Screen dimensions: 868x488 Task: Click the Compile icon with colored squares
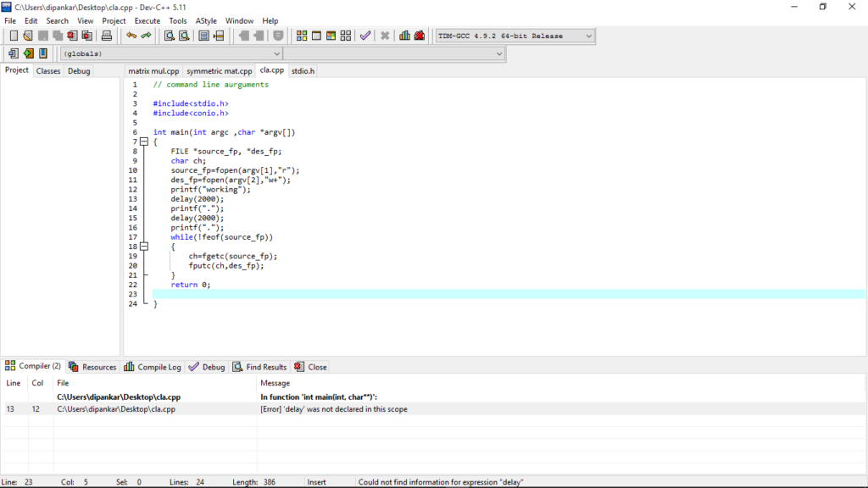coord(302,36)
